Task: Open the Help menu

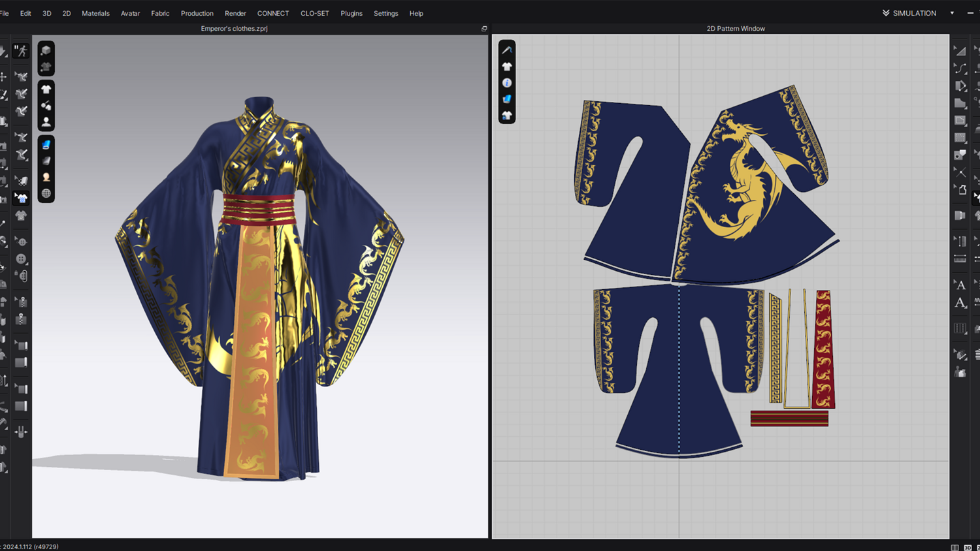Action: pyautogui.click(x=416, y=13)
